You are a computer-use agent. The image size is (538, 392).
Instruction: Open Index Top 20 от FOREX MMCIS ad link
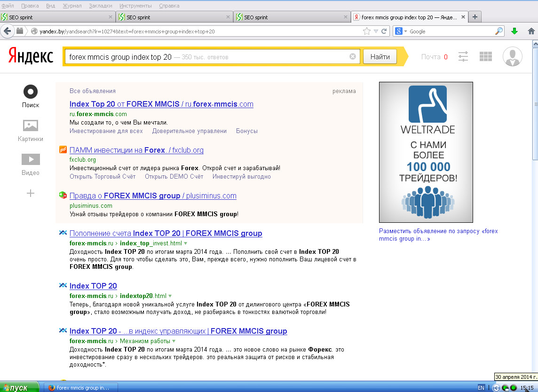161,104
